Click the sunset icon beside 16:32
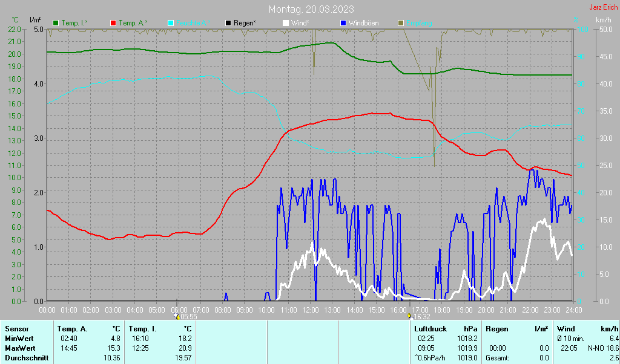This screenshot has width=620, height=364. (x=409, y=316)
